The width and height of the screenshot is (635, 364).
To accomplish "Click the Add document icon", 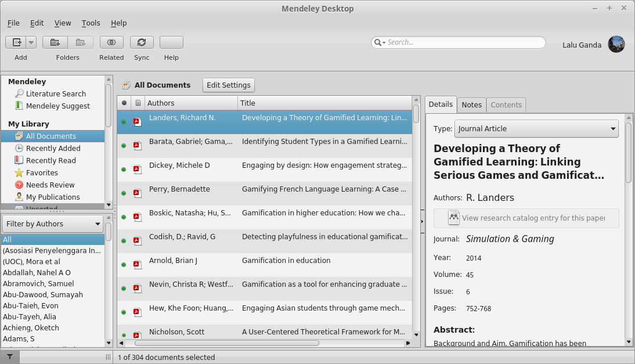I will pyautogui.click(x=17, y=42).
